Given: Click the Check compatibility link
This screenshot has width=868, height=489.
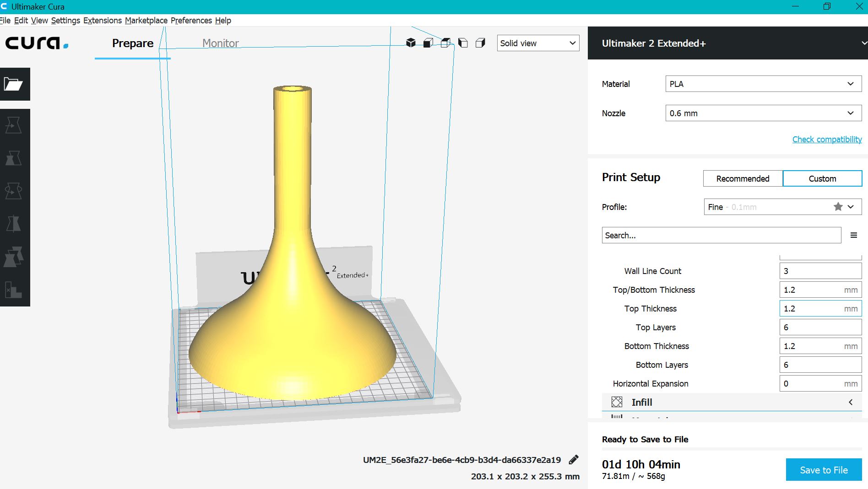Looking at the screenshot, I should (827, 140).
